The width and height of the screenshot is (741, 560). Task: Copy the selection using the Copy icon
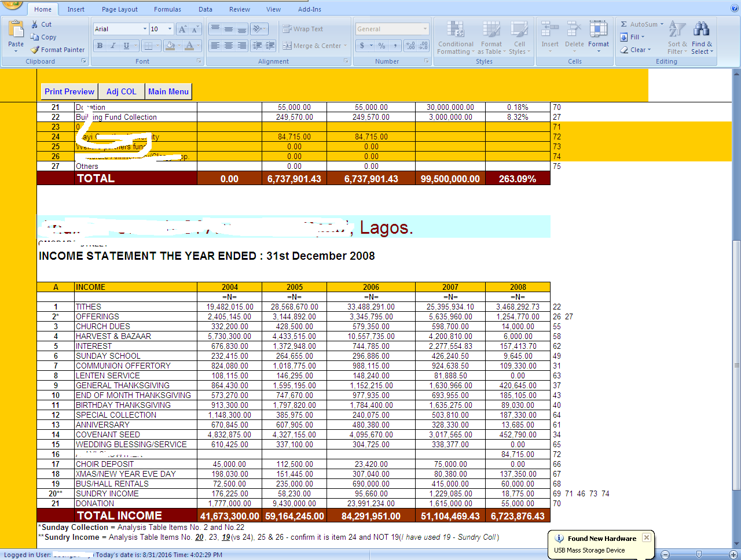click(x=35, y=37)
